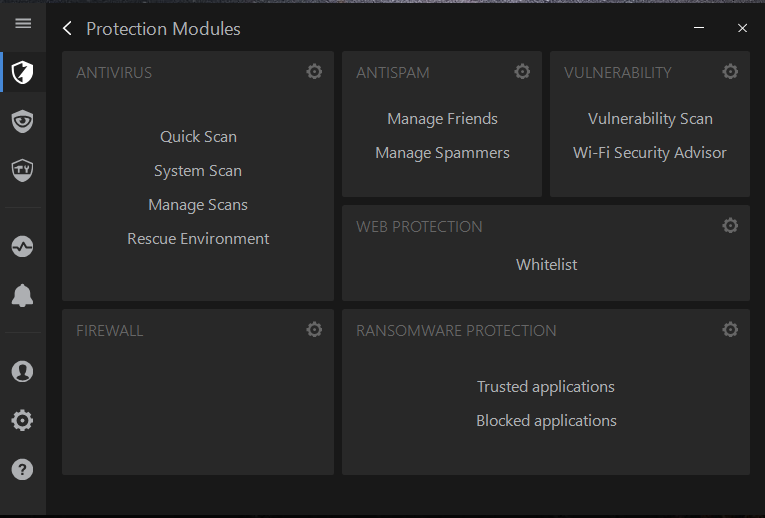Open the Account user icon
765x518 pixels.
(22, 372)
